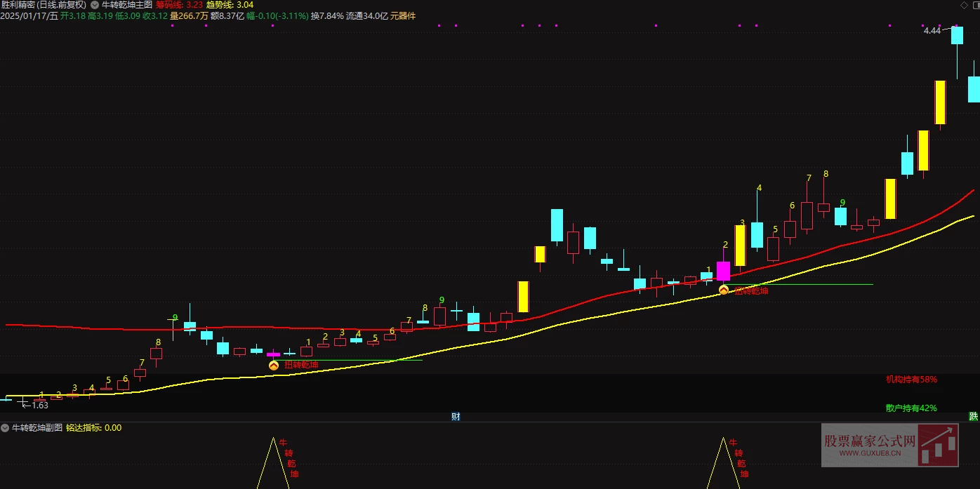The image size is (980, 489).
Task: Click the 筹码线 legend label
Action: tap(168, 4)
